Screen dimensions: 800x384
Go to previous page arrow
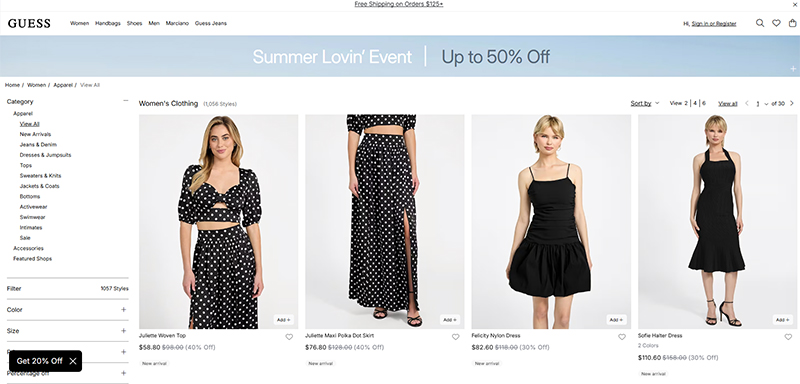coord(747,104)
